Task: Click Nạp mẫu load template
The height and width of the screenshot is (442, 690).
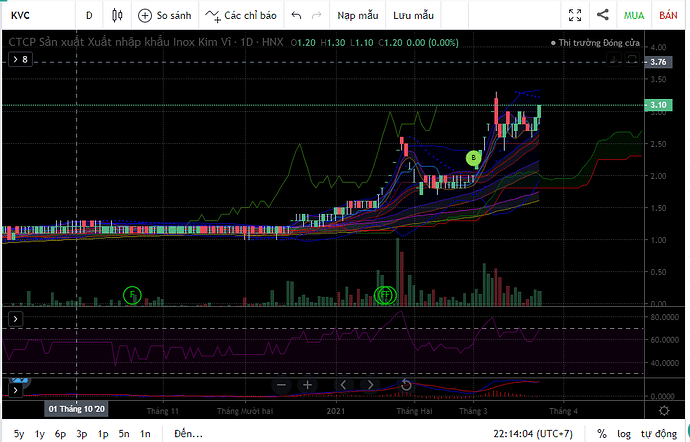Action: [358, 15]
